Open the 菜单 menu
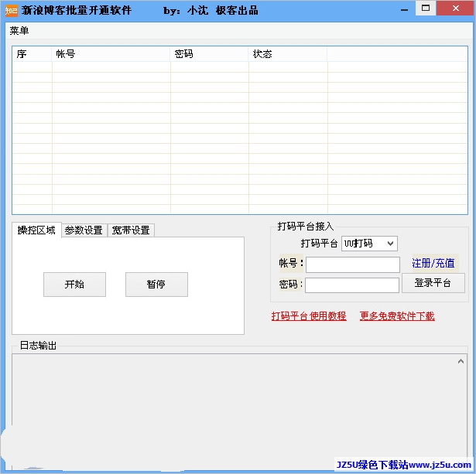Image resolution: width=476 pixels, height=474 pixels. pyautogui.click(x=19, y=31)
